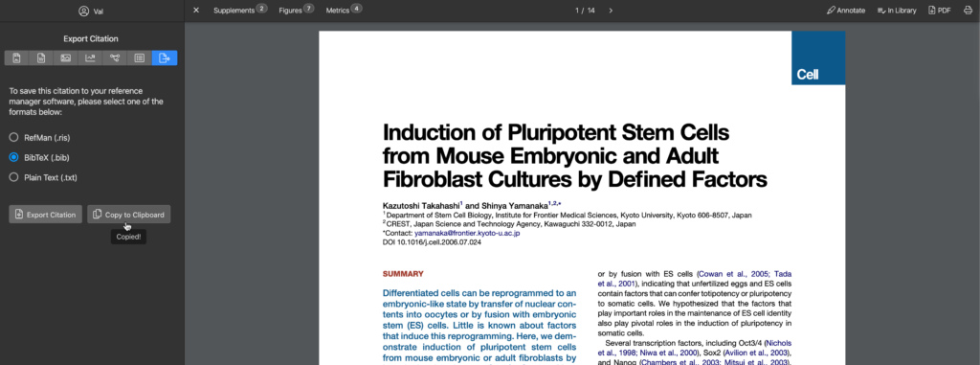The height and width of the screenshot is (365, 980).
Task: Click the Copy to Clipboard button
Action: 129,215
